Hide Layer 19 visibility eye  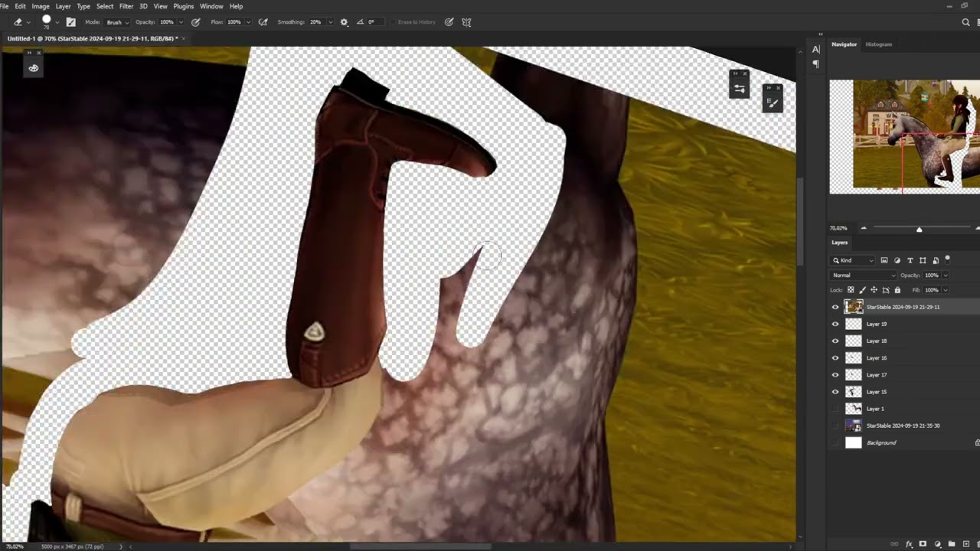coord(835,324)
